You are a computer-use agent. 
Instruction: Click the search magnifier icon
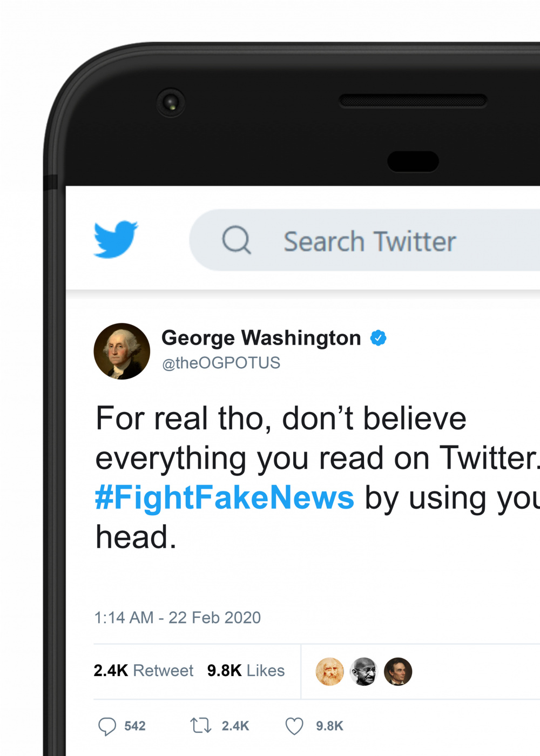pyautogui.click(x=237, y=240)
